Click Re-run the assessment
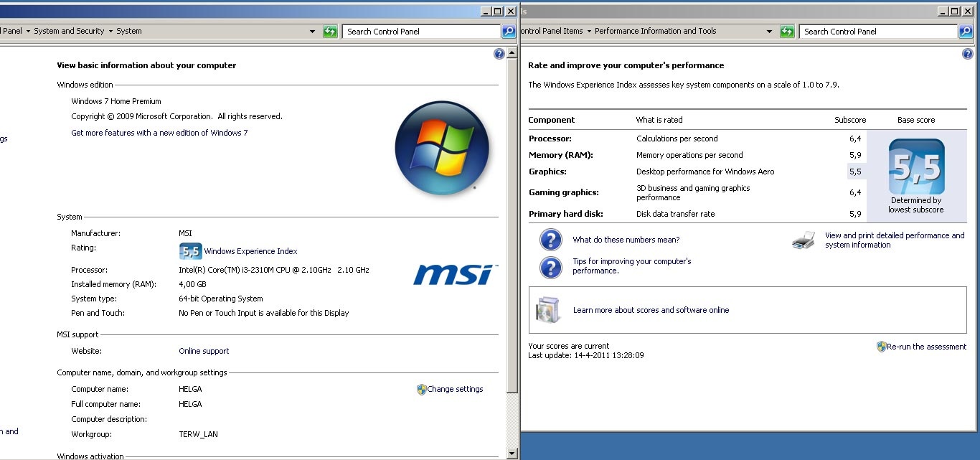Screen dimensions: 980x460 tap(927, 347)
